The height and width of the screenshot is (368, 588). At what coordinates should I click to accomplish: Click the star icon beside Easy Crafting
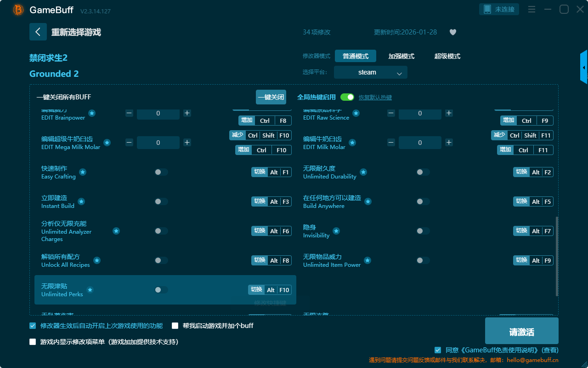(x=83, y=172)
